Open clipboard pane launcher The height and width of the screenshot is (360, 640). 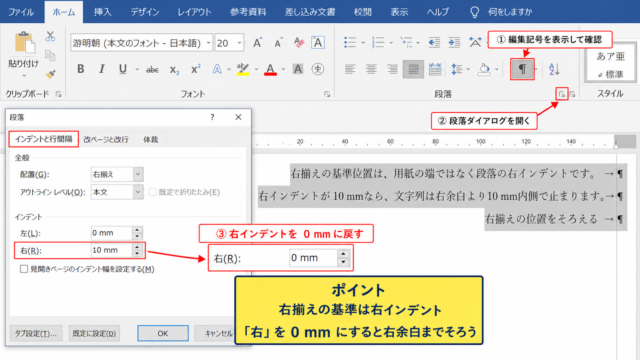[58, 94]
